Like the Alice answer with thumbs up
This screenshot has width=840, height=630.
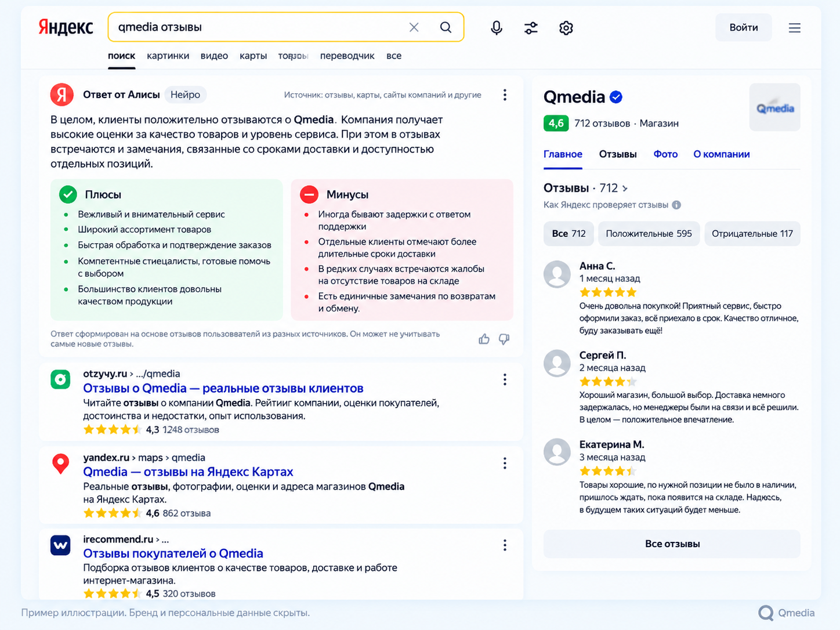click(x=484, y=339)
